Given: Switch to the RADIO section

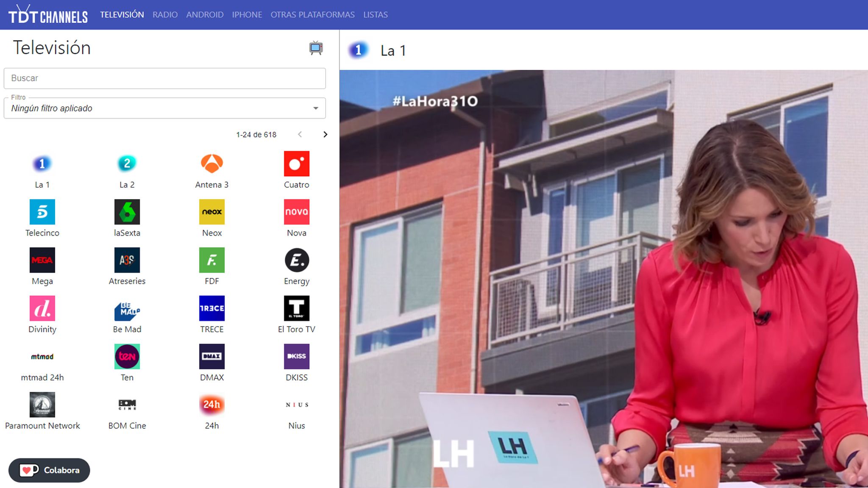Looking at the screenshot, I should pyautogui.click(x=165, y=14).
